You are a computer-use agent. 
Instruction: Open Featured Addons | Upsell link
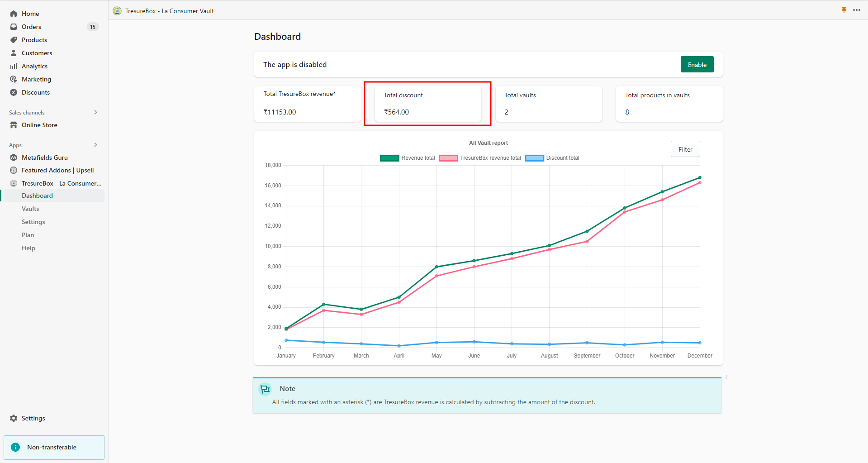(x=58, y=170)
